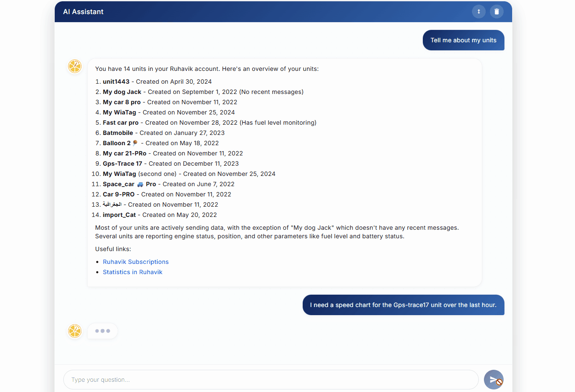Select the 'My dog Jack' list entry
This screenshot has width=575, height=392.
tap(203, 92)
